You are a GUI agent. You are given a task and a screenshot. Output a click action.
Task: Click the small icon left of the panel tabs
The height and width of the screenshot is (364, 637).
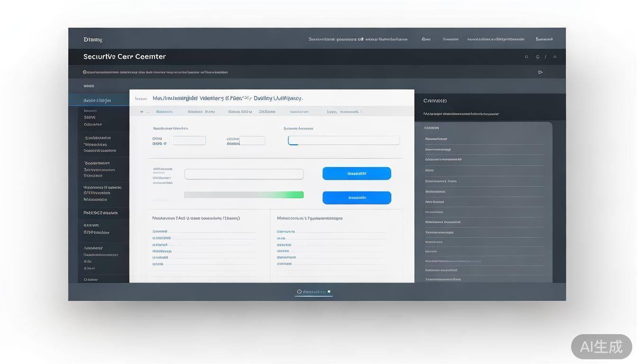coord(141,112)
